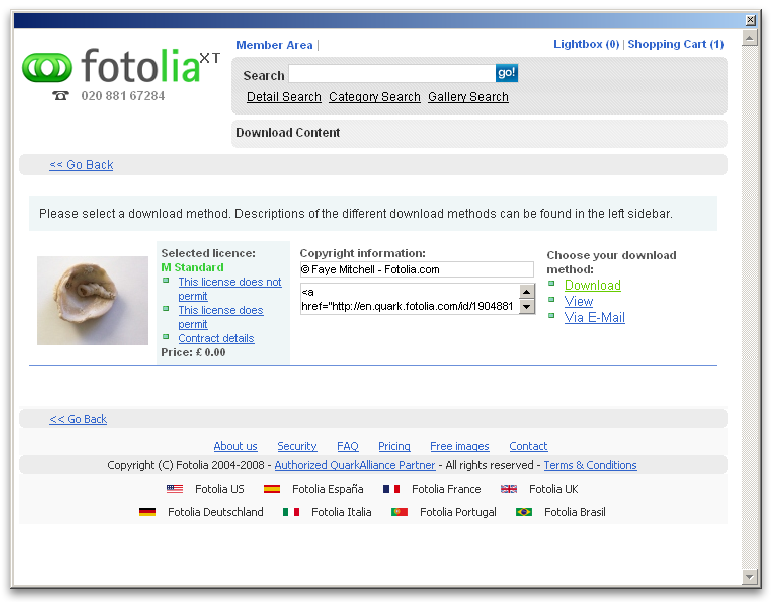Click the bottom << Go Back link
Screen dimensions: 774x602
(x=78, y=419)
